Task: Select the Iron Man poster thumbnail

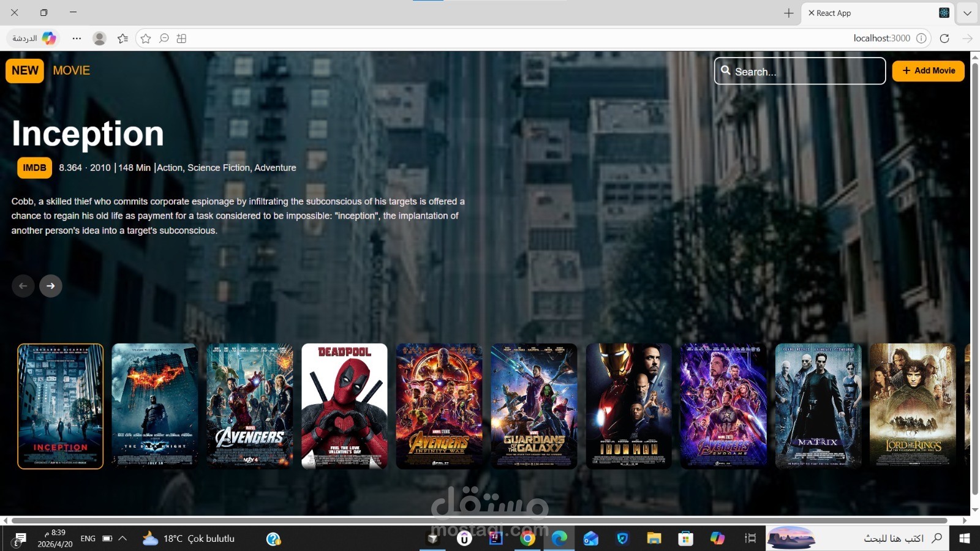Action: (629, 407)
